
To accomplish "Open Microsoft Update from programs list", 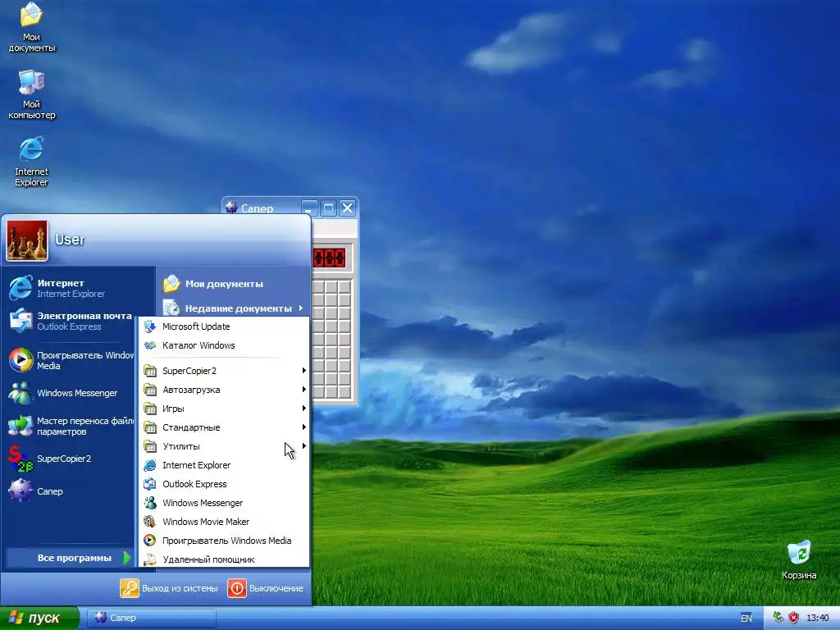I will click(224, 326).
